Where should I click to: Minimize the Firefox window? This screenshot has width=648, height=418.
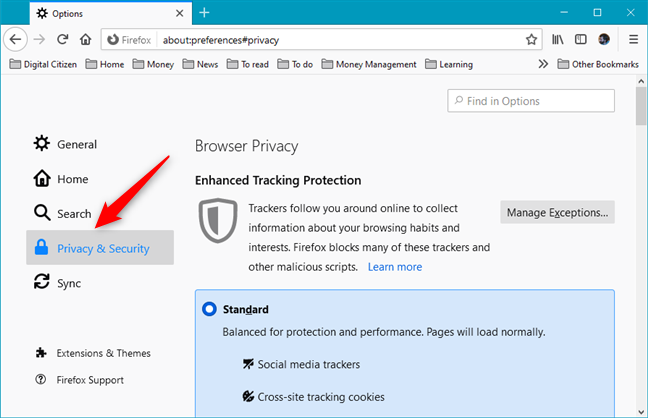(564, 12)
